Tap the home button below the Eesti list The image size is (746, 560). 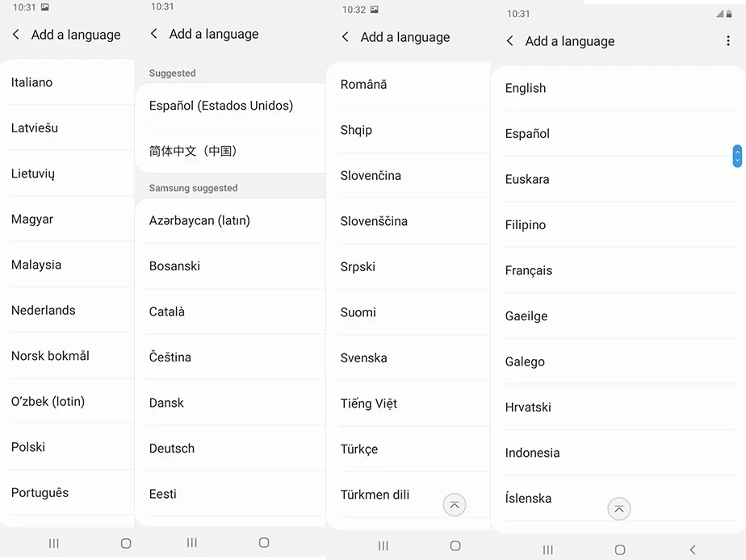tap(264, 542)
